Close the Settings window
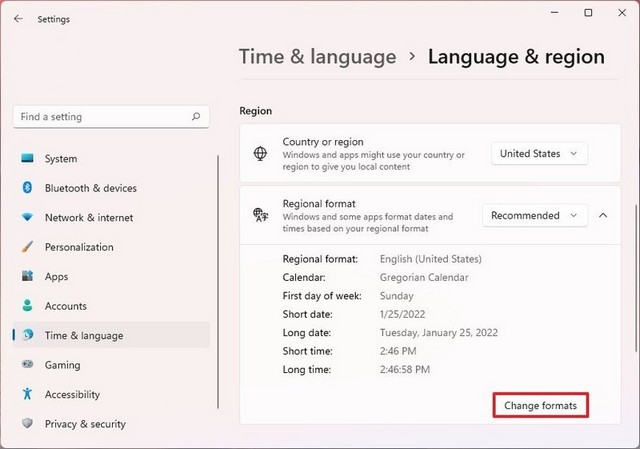This screenshot has width=640, height=449. [x=622, y=13]
